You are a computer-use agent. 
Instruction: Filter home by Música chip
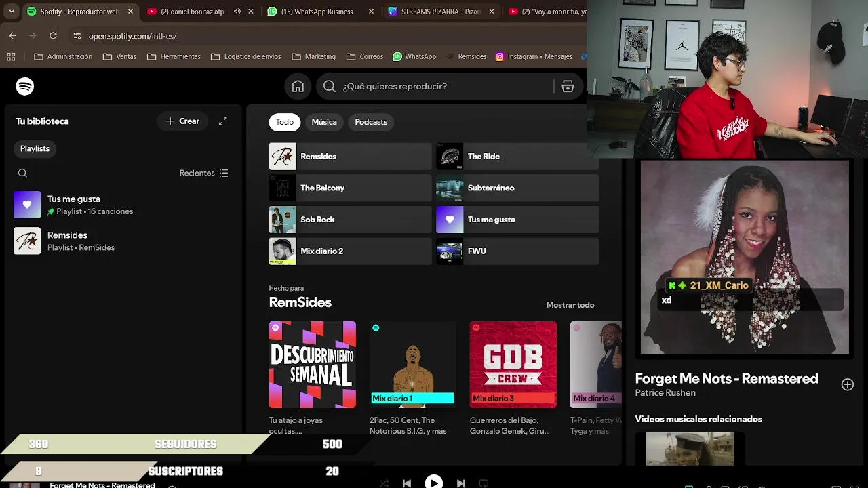[x=324, y=122]
